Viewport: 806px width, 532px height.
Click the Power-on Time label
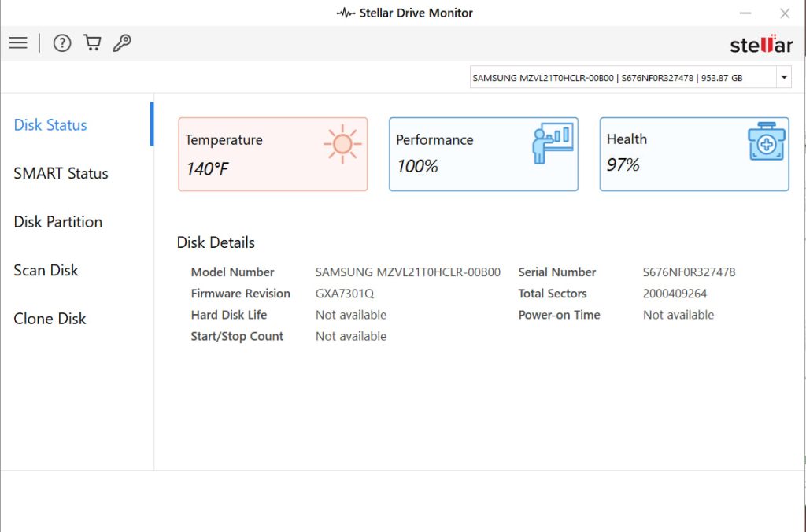559,315
